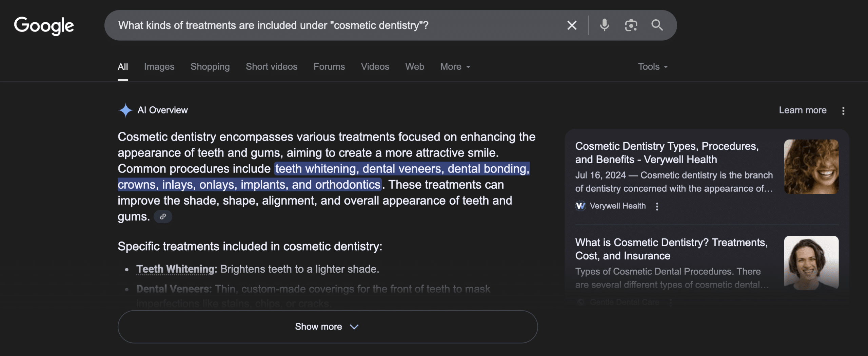Start voice search with the microphone
This screenshot has height=356, width=868.
pos(604,25)
